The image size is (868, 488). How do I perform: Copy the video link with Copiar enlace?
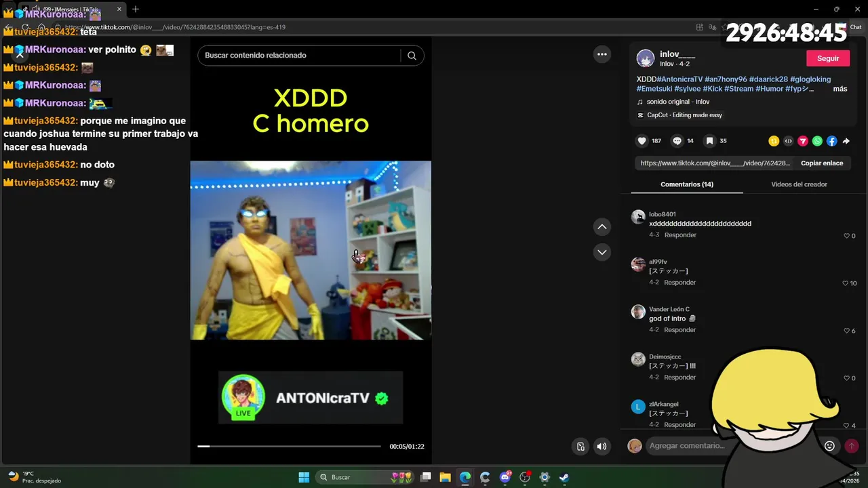(x=822, y=163)
